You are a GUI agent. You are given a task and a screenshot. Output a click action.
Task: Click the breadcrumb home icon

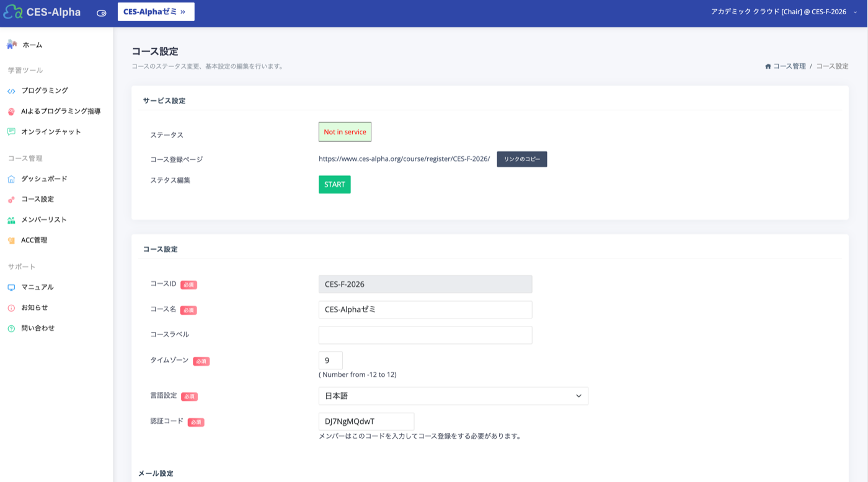pos(768,66)
